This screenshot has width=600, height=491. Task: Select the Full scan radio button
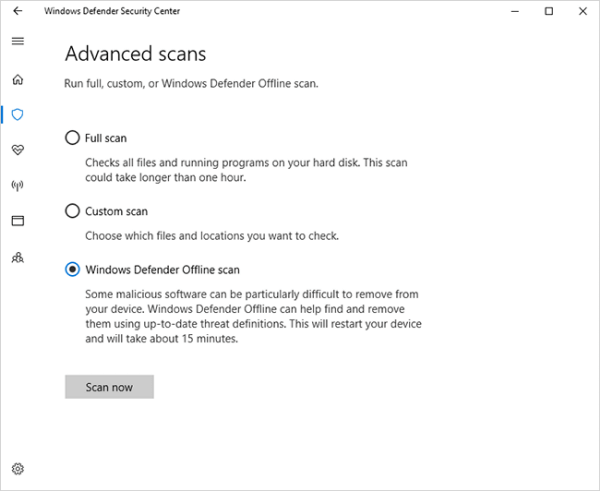pos(72,137)
